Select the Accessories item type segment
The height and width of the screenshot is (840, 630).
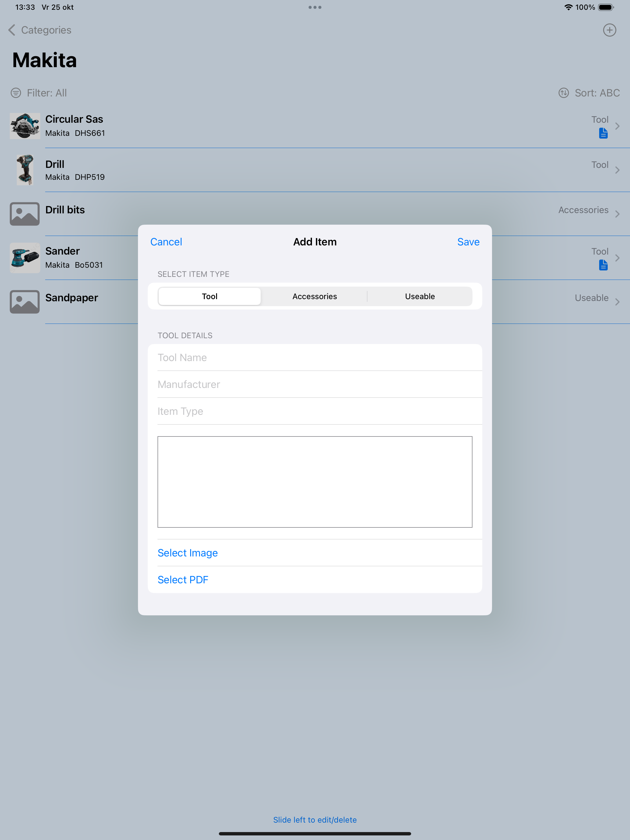[314, 296]
